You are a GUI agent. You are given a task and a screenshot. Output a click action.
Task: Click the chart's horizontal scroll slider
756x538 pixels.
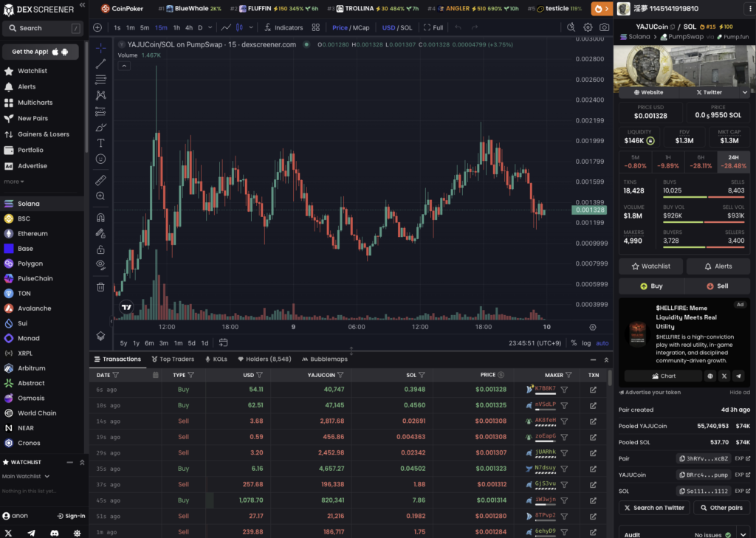[x=351, y=349]
